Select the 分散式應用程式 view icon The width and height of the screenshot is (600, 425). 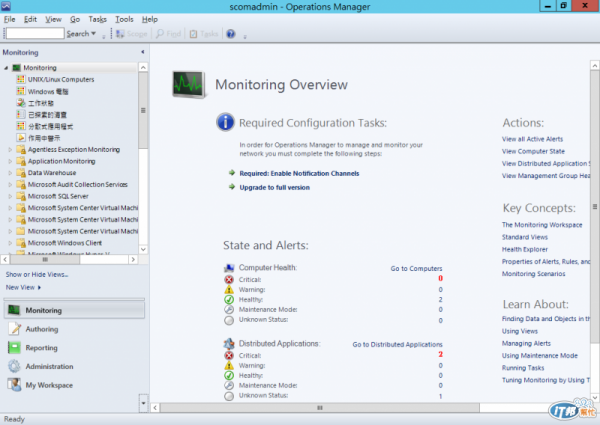coord(21,126)
